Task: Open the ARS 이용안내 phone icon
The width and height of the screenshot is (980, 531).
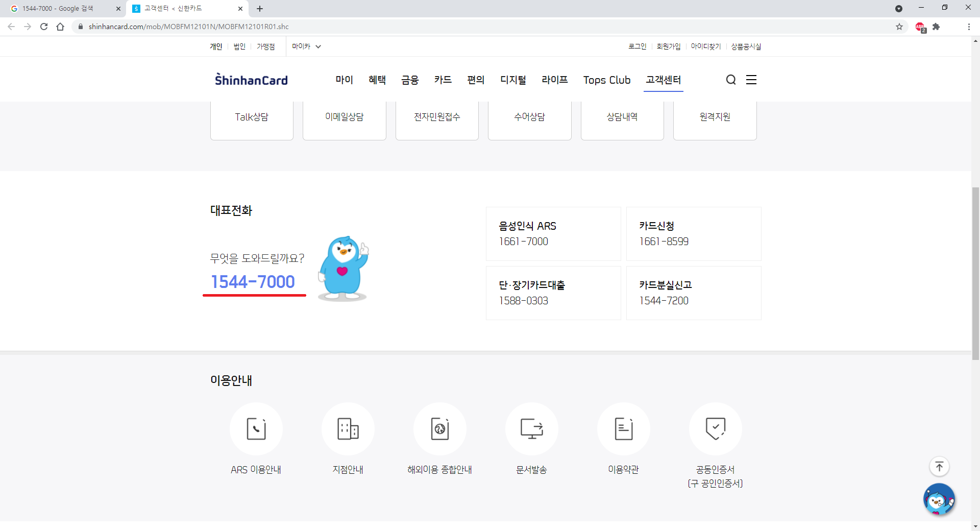Action: click(256, 429)
